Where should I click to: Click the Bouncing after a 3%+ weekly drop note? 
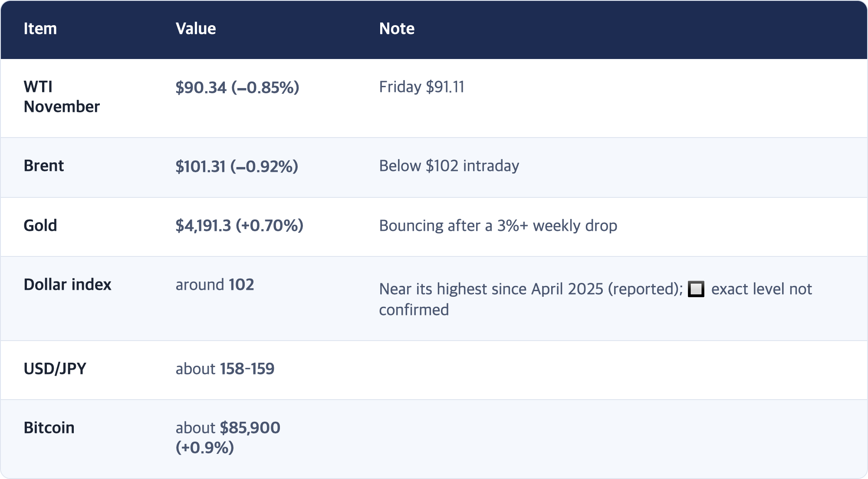coord(498,226)
